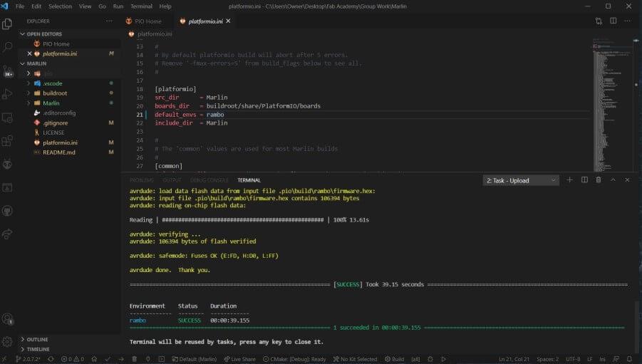The width and height of the screenshot is (642, 364).
Task: Open the PlatformIO alien icon in activity bar
Action: pyautogui.click(x=7, y=165)
